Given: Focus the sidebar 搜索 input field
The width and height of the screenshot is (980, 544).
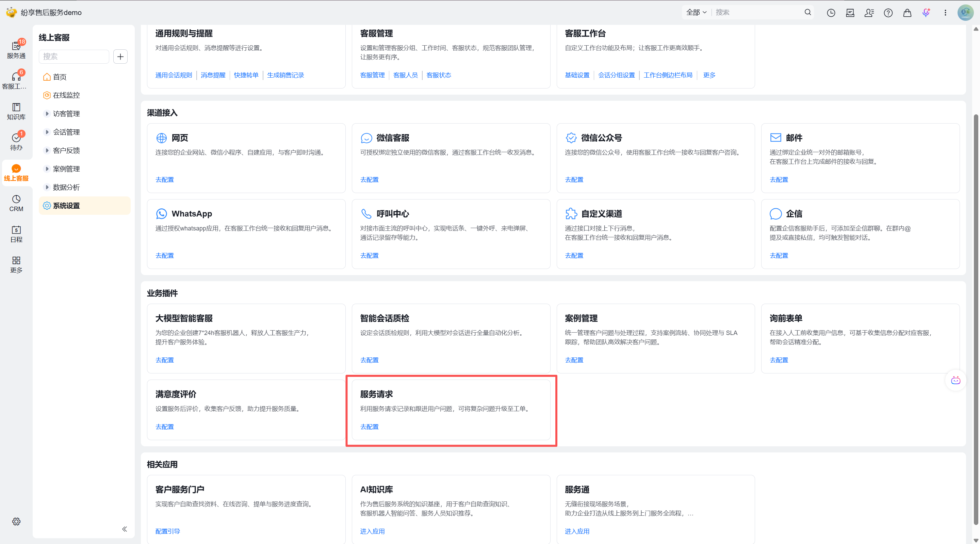Looking at the screenshot, I should click(74, 57).
